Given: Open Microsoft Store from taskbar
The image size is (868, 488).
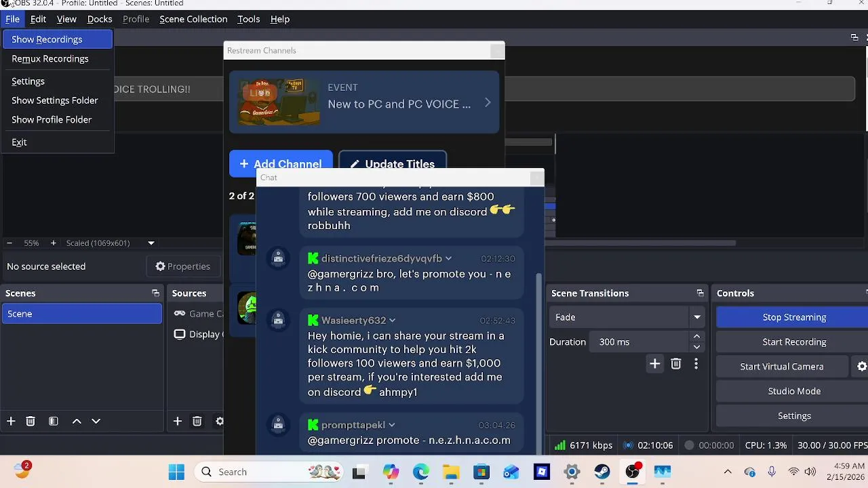Looking at the screenshot, I should pyautogui.click(x=481, y=472).
